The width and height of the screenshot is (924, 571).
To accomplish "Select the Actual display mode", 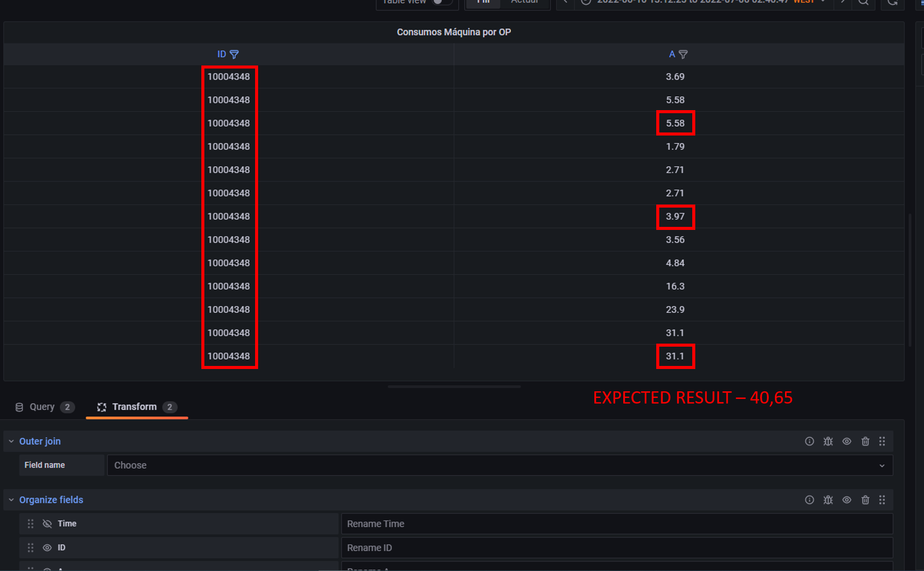I will click(x=525, y=2).
